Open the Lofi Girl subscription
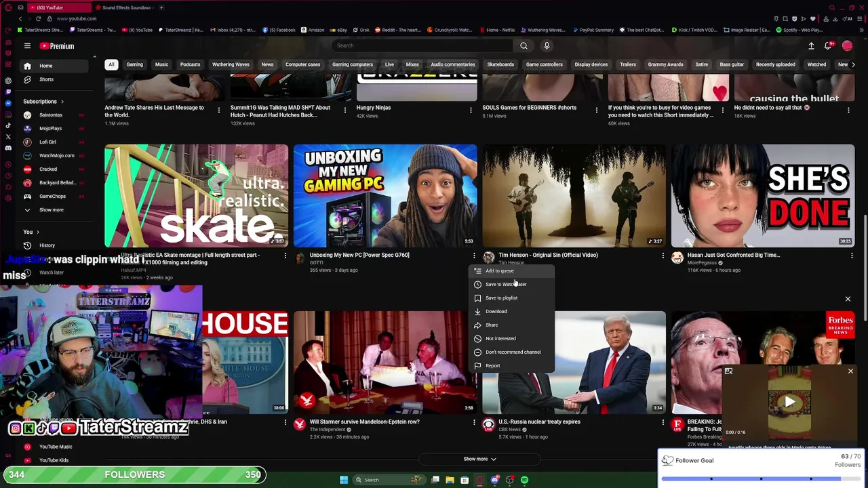 (54, 142)
